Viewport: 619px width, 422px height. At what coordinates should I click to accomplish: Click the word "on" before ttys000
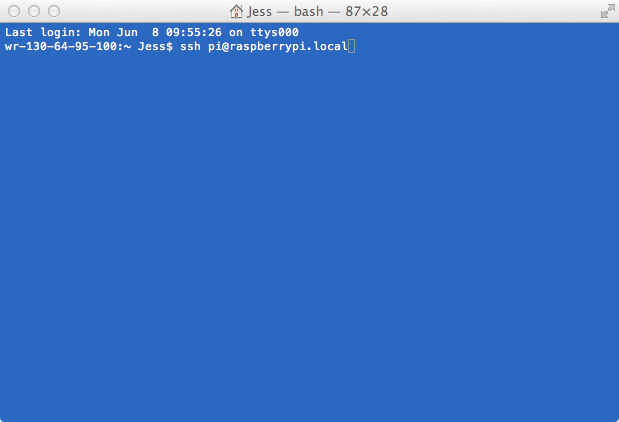[236, 33]
